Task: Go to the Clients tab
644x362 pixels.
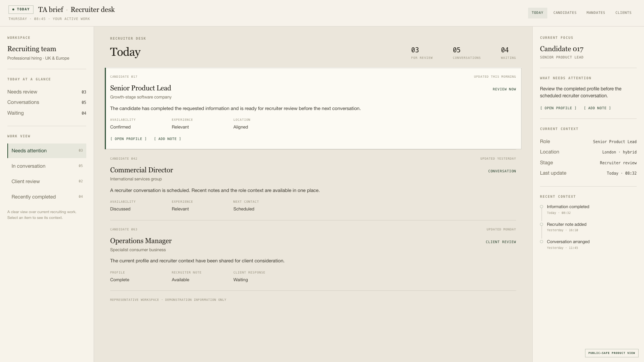Action: coord(623,13)
